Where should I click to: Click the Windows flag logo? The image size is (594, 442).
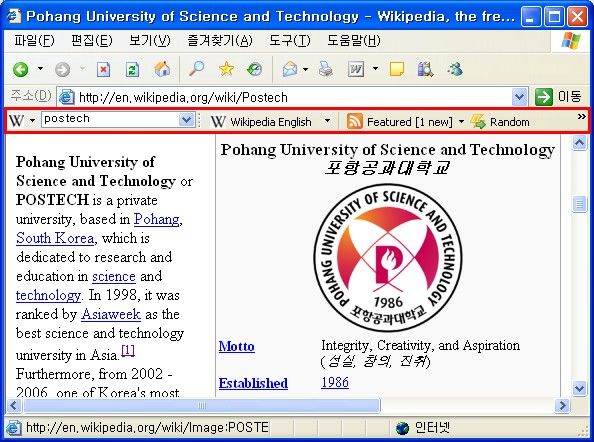click(570, 41)
